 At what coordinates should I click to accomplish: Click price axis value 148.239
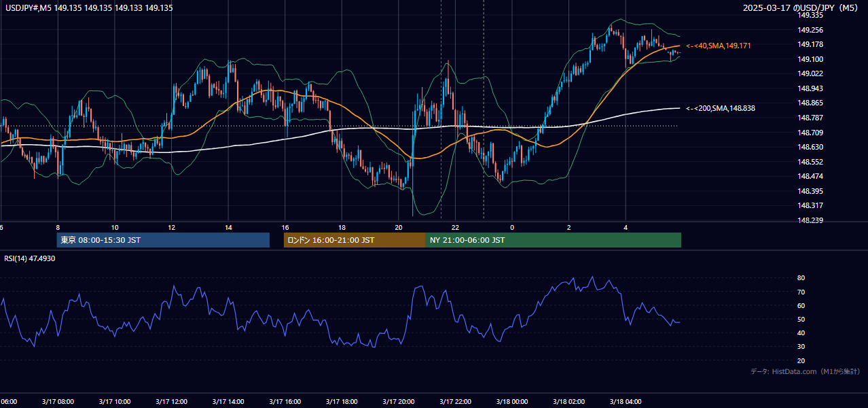coord(810,220)
